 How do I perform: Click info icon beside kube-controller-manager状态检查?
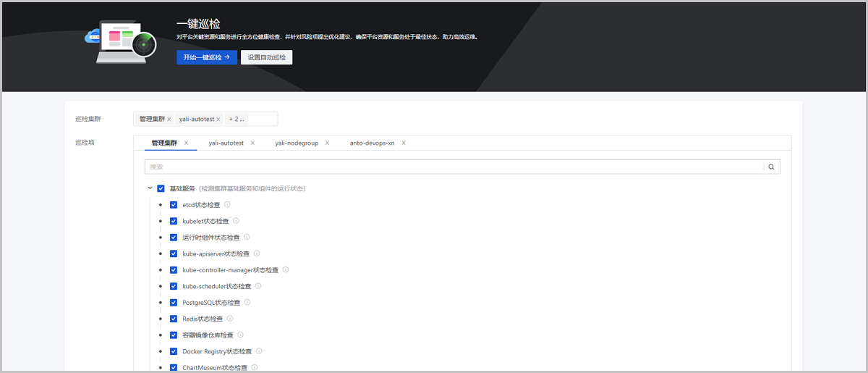click(x=286, y=270)
